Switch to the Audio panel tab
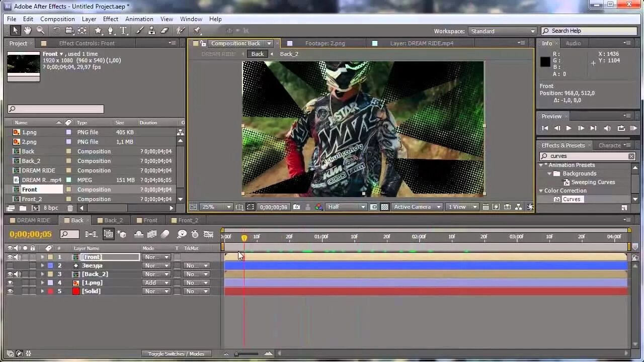The height and width of the screenshot is (362, 644). (573, 43)
